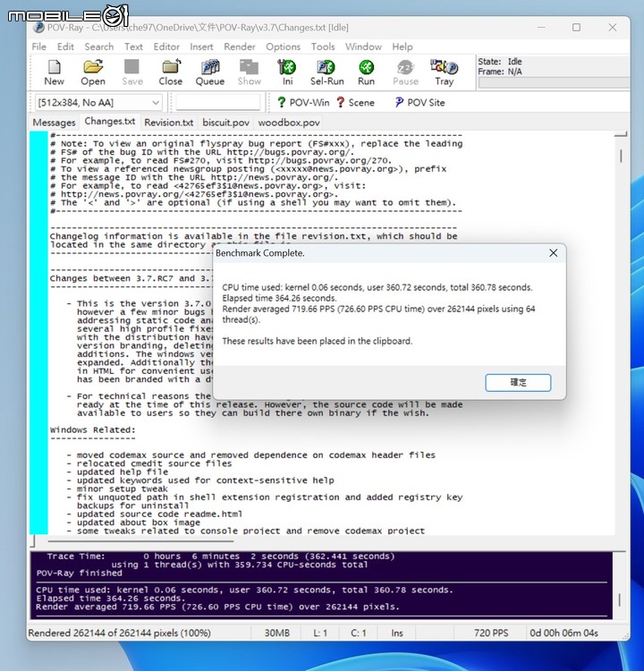The image size is (644, 671).
Task: Click the Show render window icon
Action: point(249,72)
